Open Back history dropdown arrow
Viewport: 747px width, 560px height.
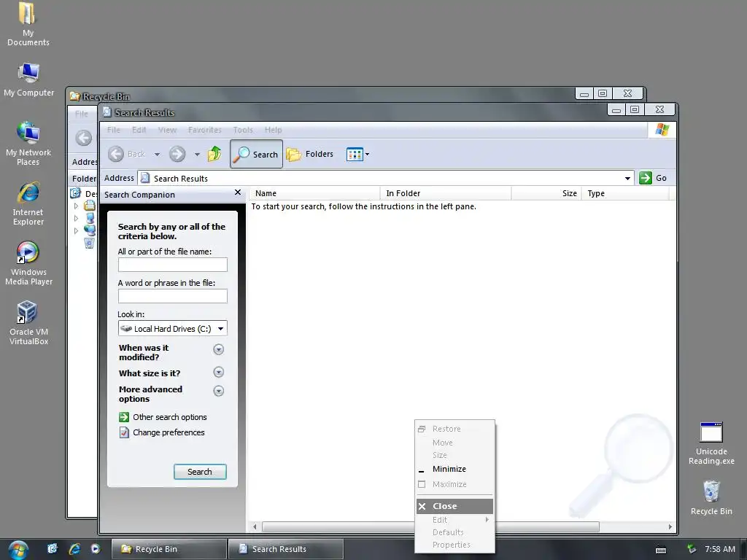[158, 155]
